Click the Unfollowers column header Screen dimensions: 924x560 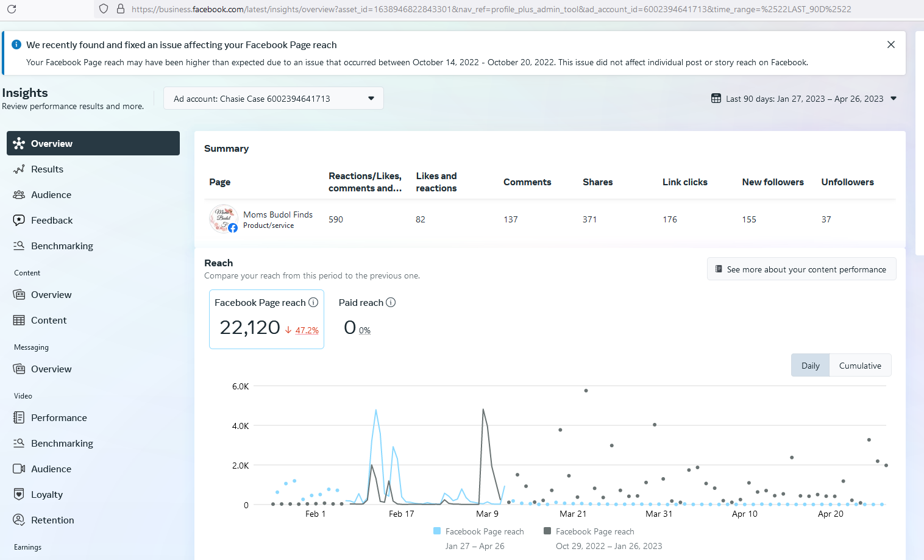847,182
